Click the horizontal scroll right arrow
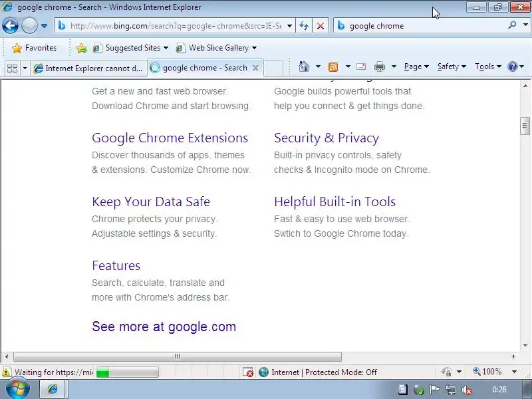 [513, 356]
